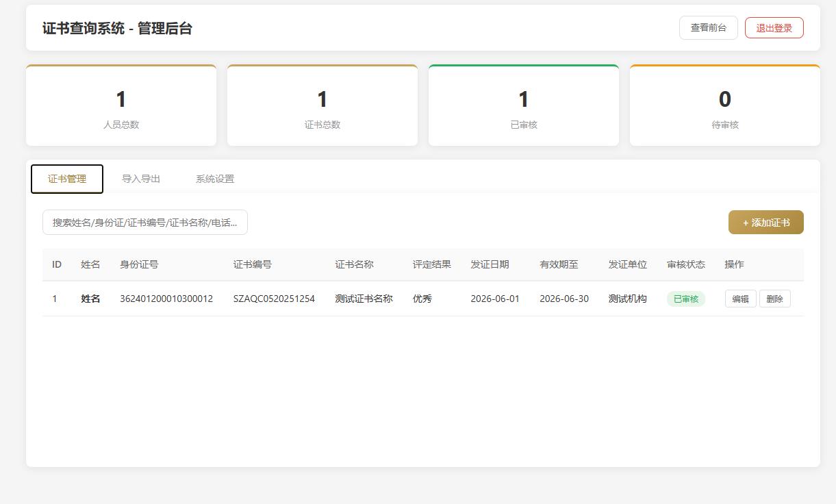Click the 测试机构 cell
The width and height of the screenshot is (836, 504).
(628, 299)
